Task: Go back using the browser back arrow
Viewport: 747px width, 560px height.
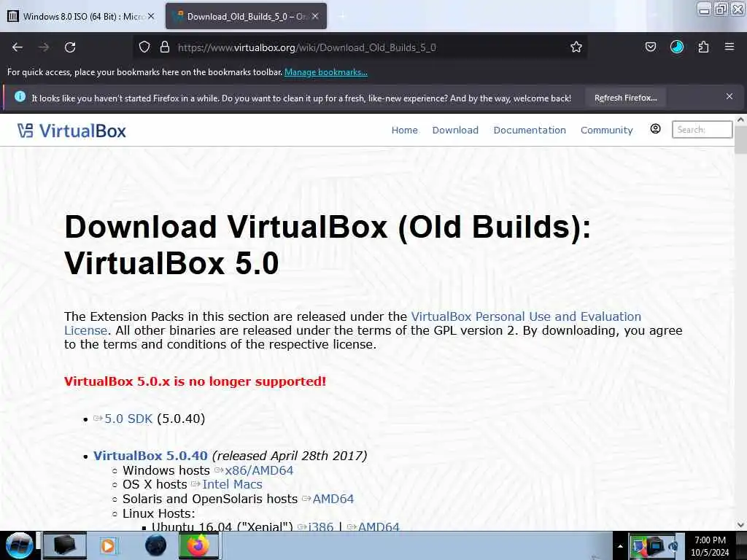Action: [x=18, y=47]
